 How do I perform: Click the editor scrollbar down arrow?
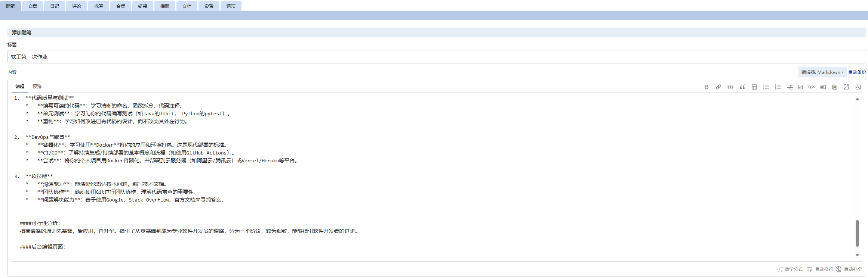(857, 255)
